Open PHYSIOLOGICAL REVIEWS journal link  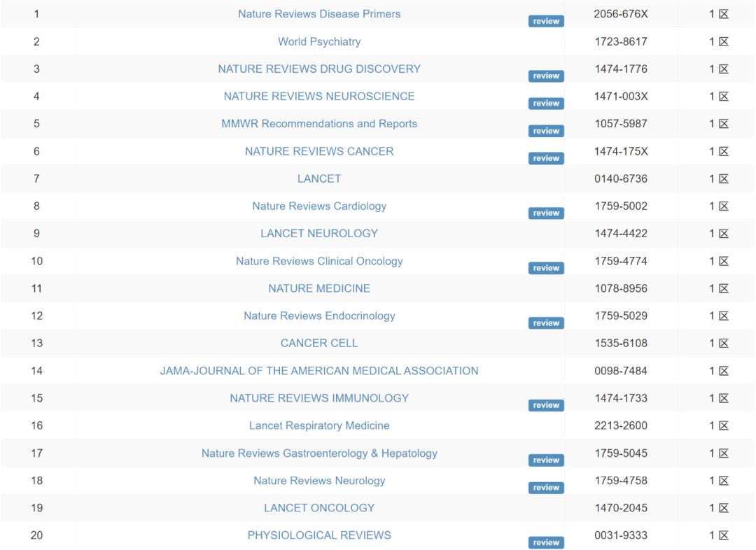[x=319, y=535]
